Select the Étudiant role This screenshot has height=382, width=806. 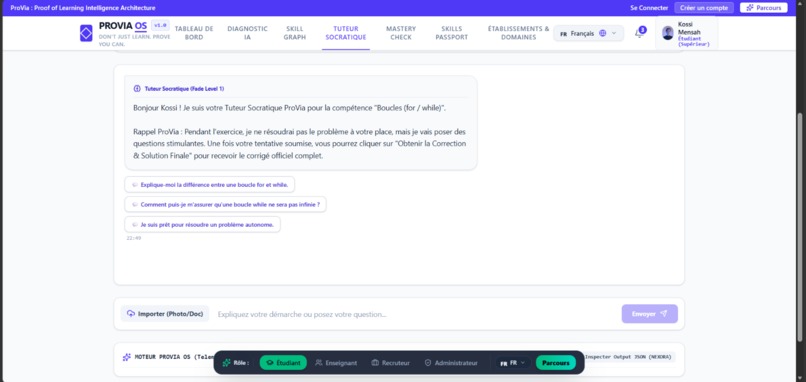click(283, 363)
